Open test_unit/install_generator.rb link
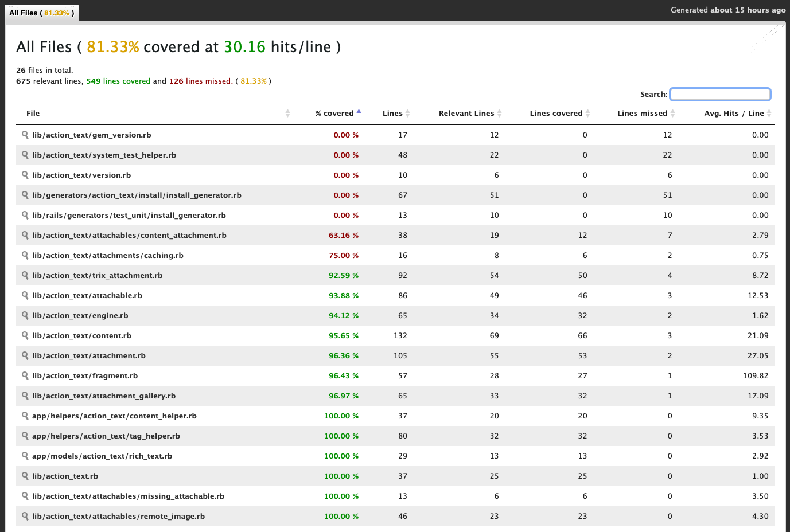790x532 pixels. [129, 216]
